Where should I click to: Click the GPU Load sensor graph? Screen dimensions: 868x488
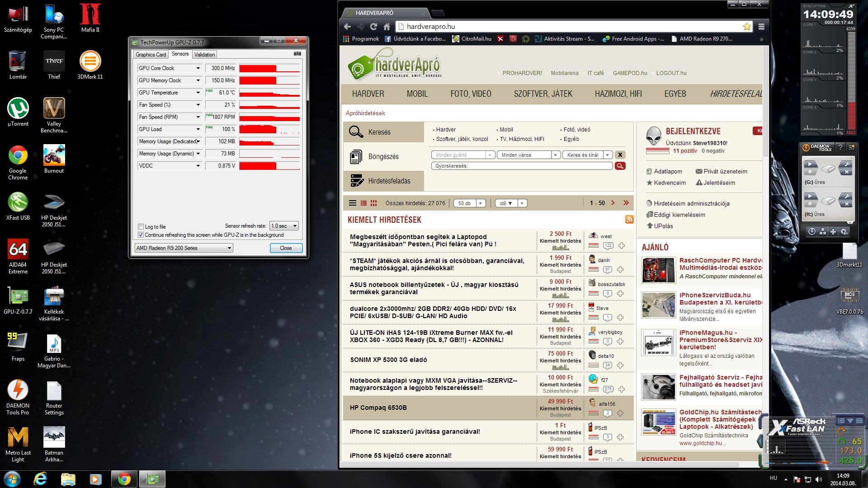point(269,129)
